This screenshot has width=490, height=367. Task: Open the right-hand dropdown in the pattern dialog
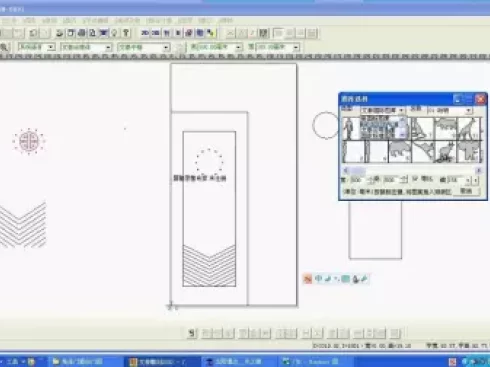pyautogui.click(x=450, y=110)
